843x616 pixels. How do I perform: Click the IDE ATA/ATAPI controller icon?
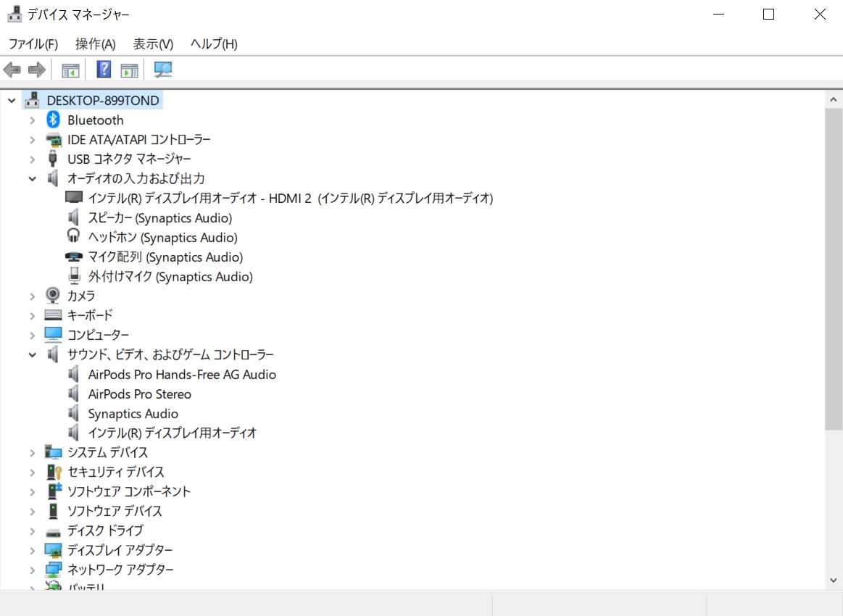pos(53,140)
